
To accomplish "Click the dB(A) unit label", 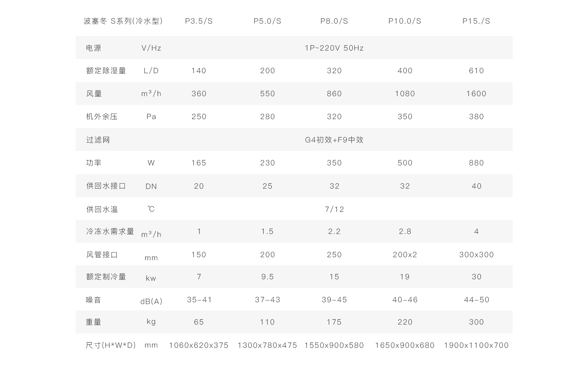I will click(151, 302).
